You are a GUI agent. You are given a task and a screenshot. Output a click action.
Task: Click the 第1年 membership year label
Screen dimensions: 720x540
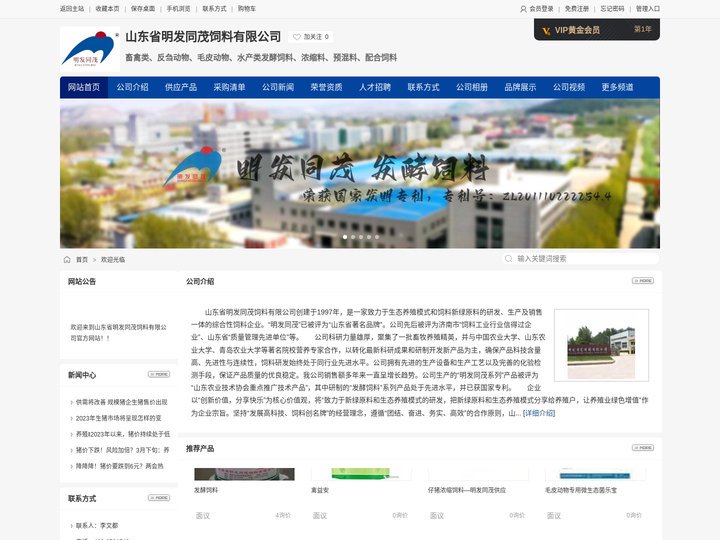click(642, 29)
